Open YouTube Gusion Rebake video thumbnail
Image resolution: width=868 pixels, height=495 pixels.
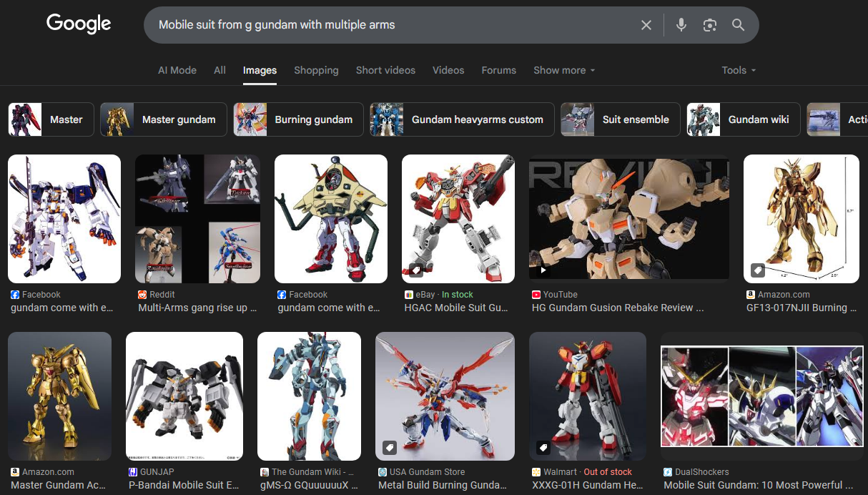coord(629,219)
